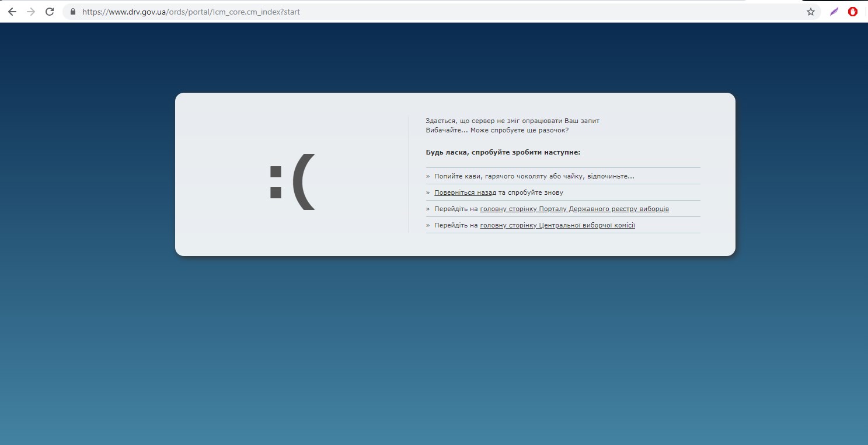Open the purple feather extension
This screenshot has height=445, width=868.
click(834, 12)
